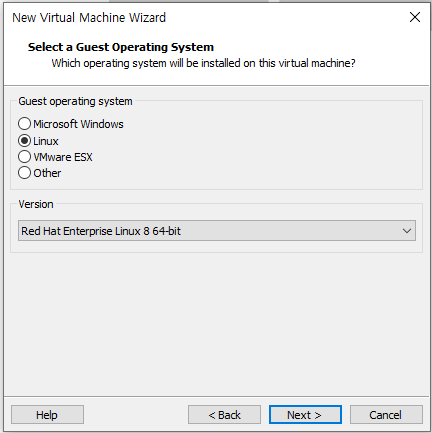
Task: Click the 'Version' group label
Action: (x=36, y=204)
